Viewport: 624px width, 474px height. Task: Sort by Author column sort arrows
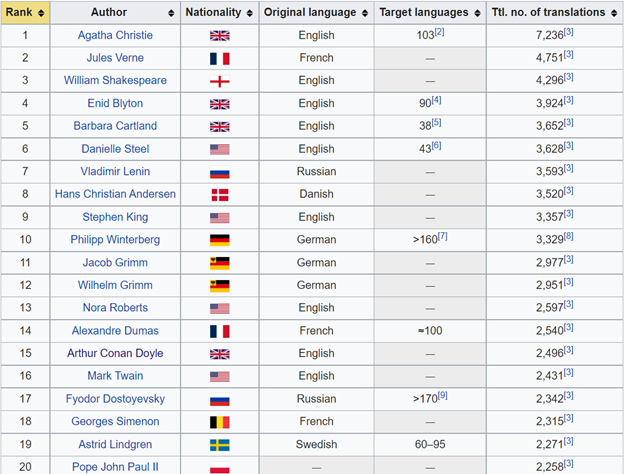[171, 13]
